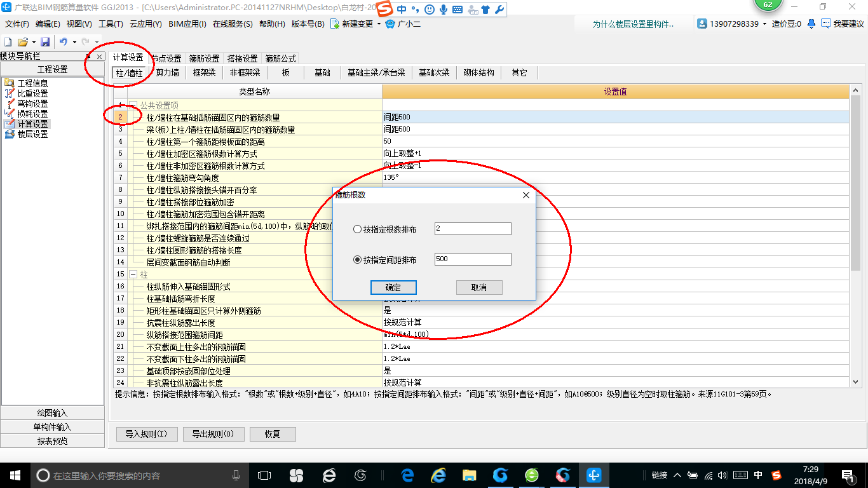The height and width of the screenshot is (488, 868).
Task: Open Task View on the taskbar
Action: (264, 475)
